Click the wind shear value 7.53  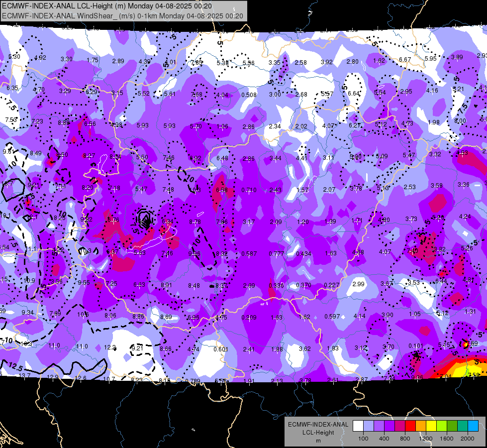[x=11, y=119]
